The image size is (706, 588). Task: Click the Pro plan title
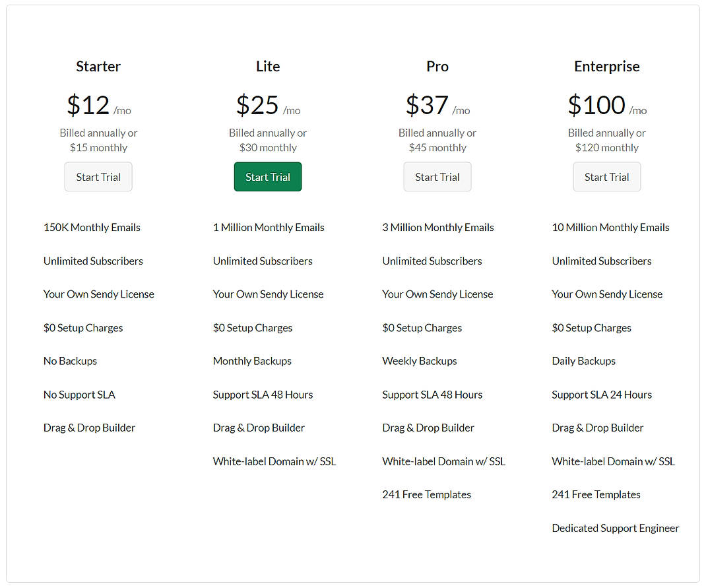point(437,66)
